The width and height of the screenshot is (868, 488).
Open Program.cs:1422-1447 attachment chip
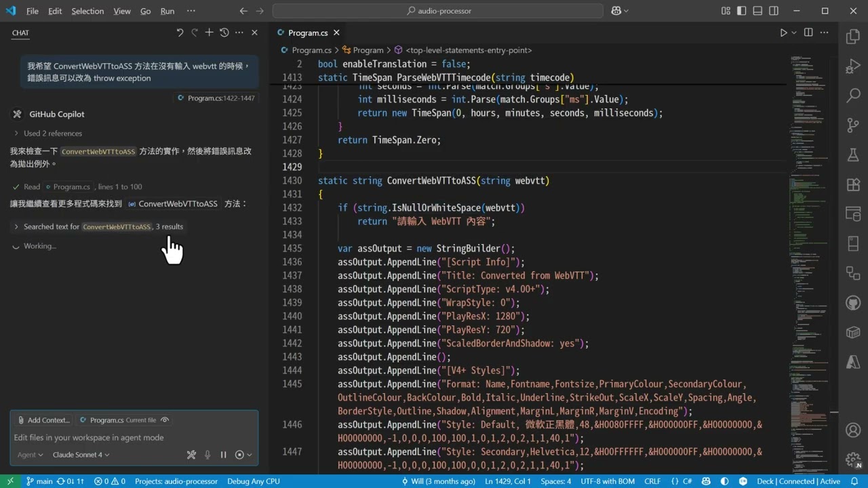click(x=216, y=98)
